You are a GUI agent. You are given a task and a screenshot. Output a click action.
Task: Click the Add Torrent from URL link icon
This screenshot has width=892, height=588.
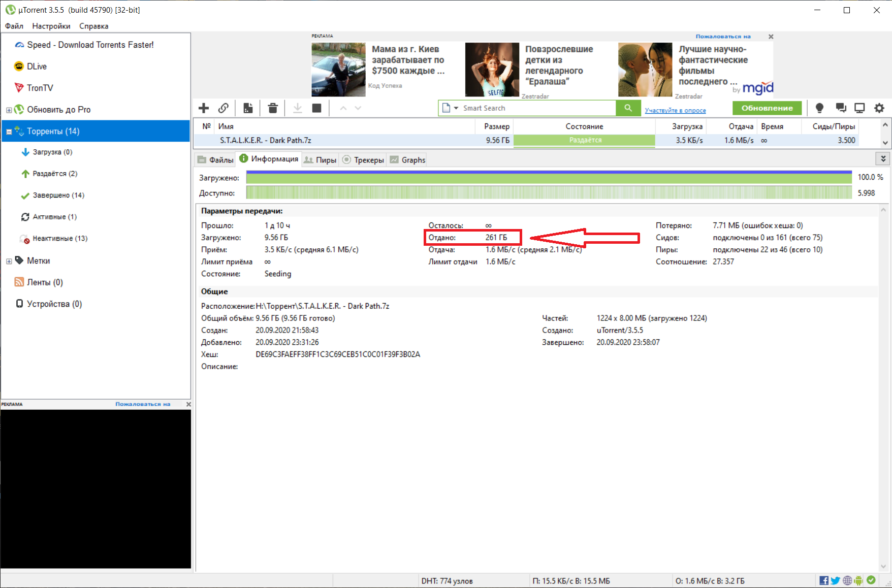click(x=224, y=108)
